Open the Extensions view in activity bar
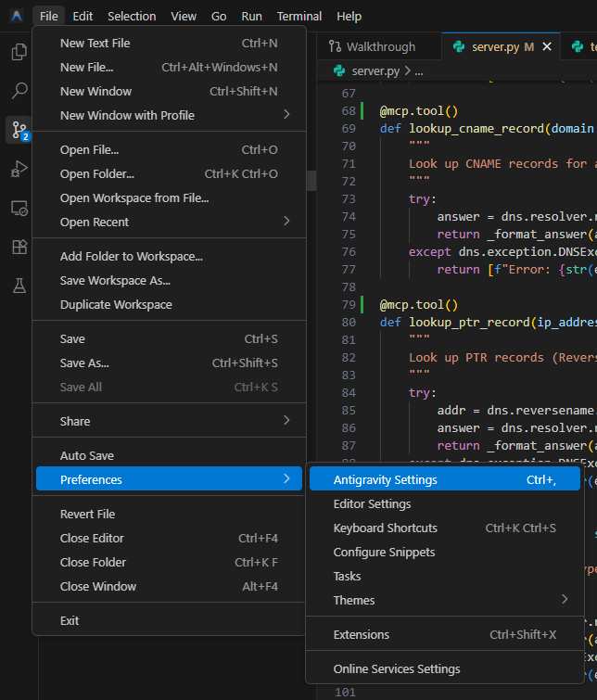Viewport: 597px width, 700px height. point(19,247)
